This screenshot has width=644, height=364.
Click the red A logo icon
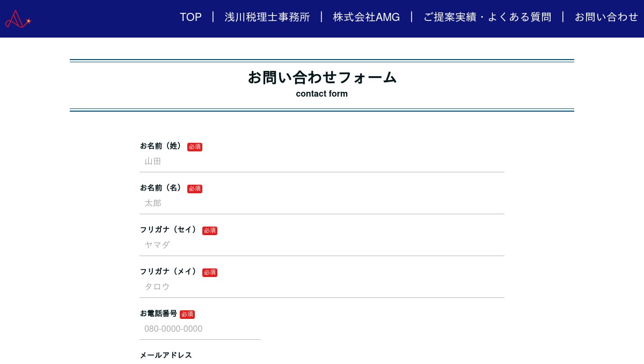pos(18,19)
